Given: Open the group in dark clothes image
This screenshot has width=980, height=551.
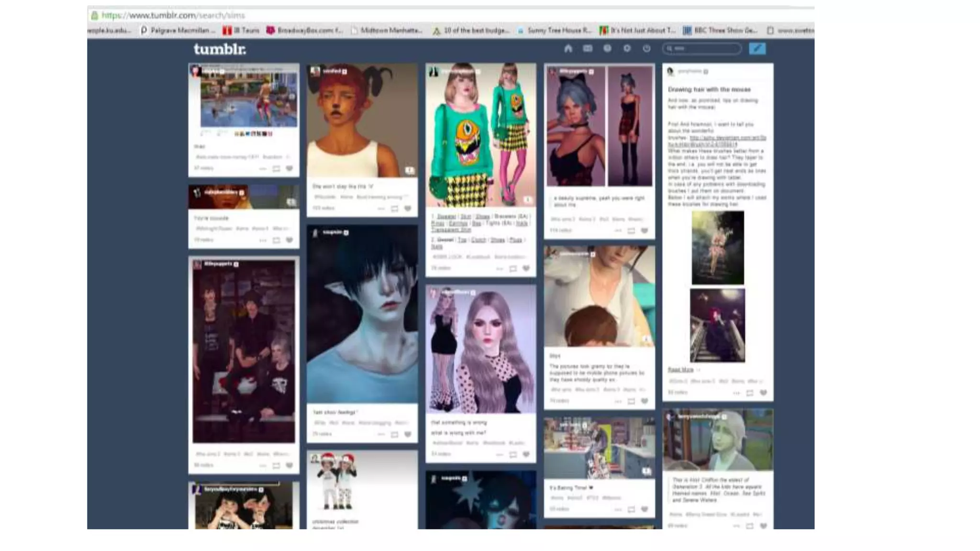Looking at the screenshot, I should (244, 352).
